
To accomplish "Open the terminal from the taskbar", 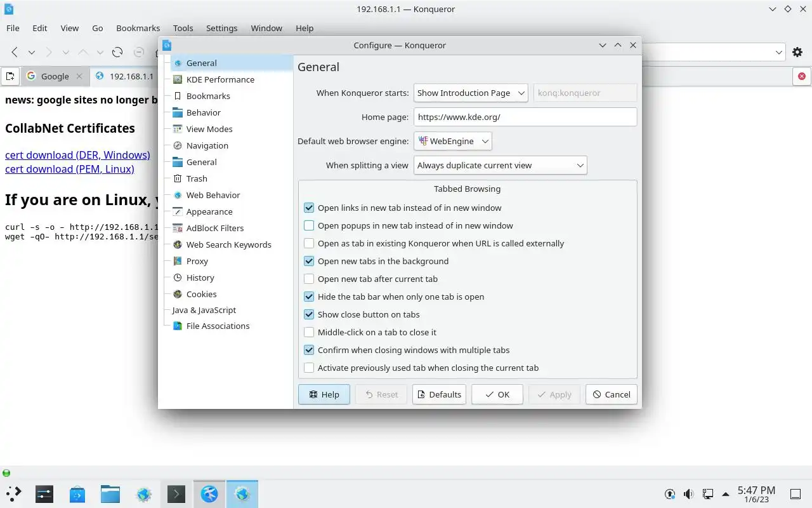I will [x=176, y=493].
